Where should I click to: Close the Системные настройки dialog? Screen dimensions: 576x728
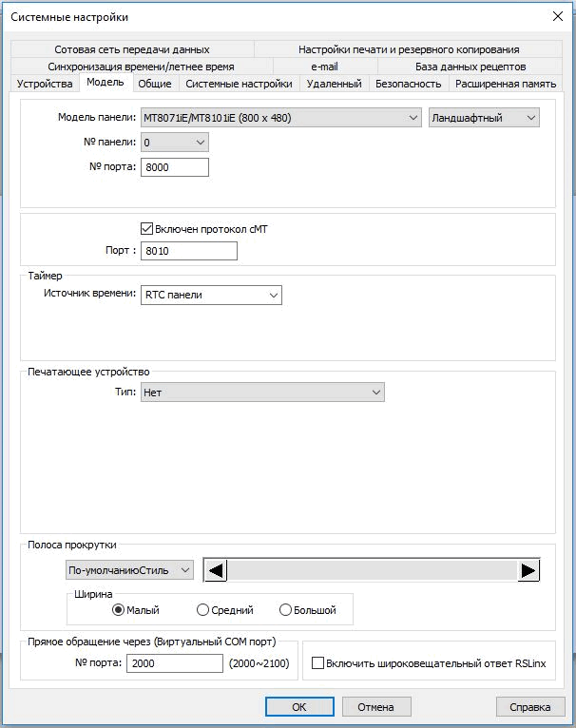(x=557, y=16)
